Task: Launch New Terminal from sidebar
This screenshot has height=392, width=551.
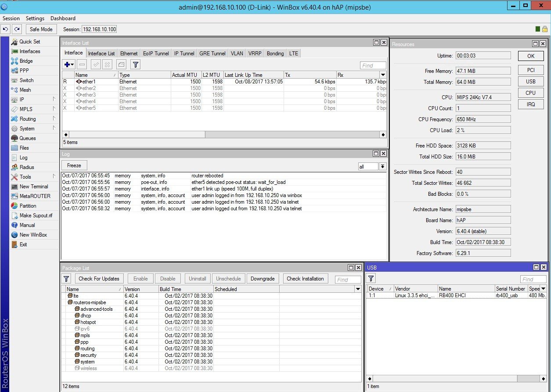Action: pyautogui.click(x=34, y=187)
